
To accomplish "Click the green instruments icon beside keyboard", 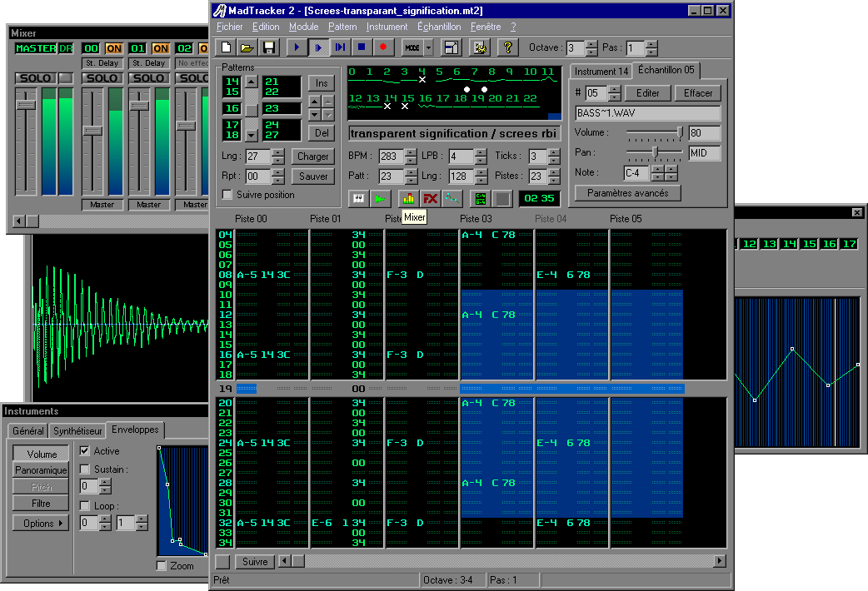I will coord(380,198).
